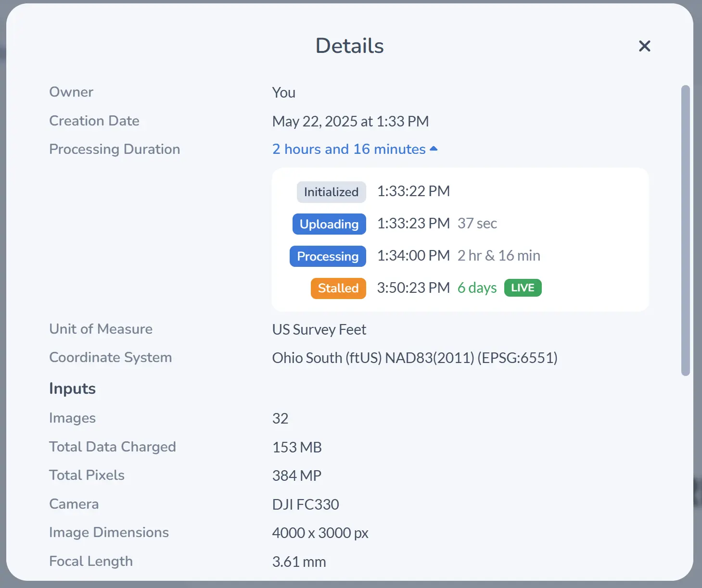Screen dimensions: 702x588
Task: Click the '2 hours and 16 minutes' link
Action: pyautogui.click(x=348, y=149)
